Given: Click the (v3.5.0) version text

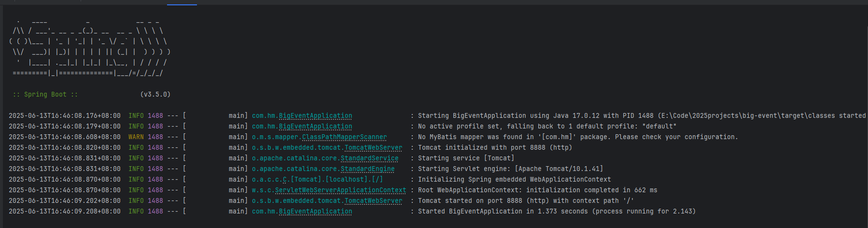Looking at the screenshot, I should tap(155, 95).
